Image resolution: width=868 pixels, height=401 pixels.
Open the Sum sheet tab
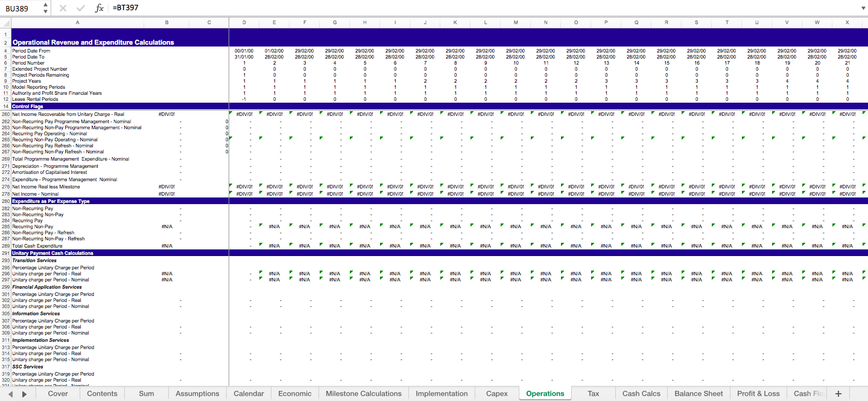click(x=147, y=393)
